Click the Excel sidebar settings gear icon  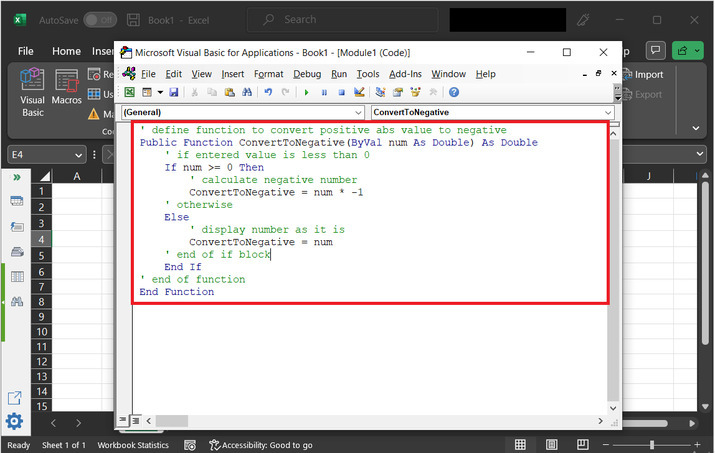coord(15,421)
